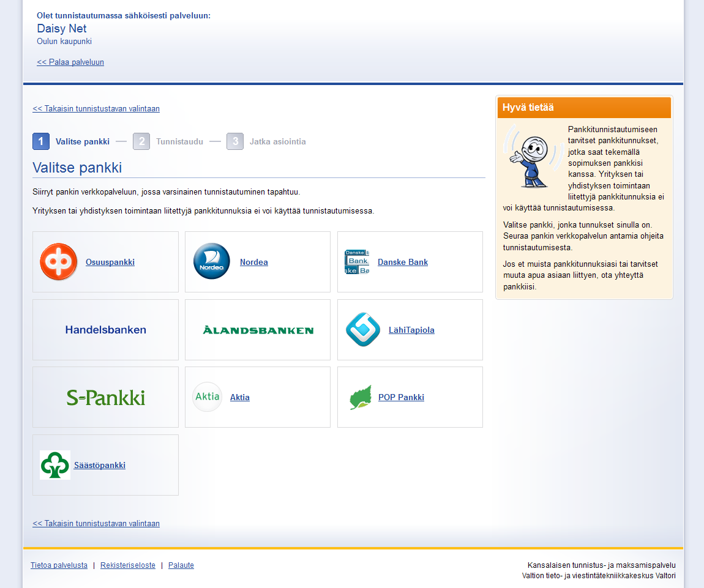Viewport: 704px width, 588px height.
Task: Click 'Kansalaisen tunnistus- ja maksamispalvelu' footer text
Action: (x=602, y=565)
